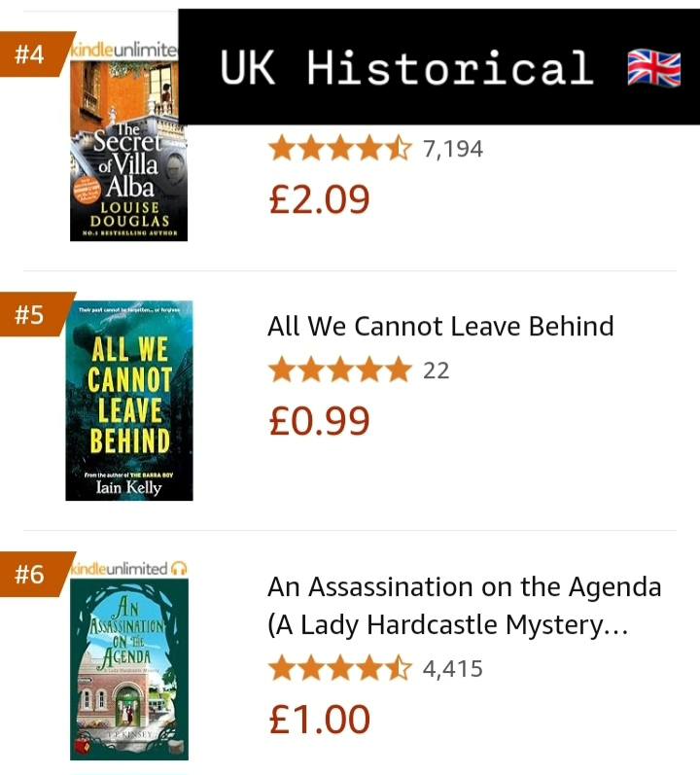
Task: Open five-star rating for Iain Kelly book
Action: (340, 370)
